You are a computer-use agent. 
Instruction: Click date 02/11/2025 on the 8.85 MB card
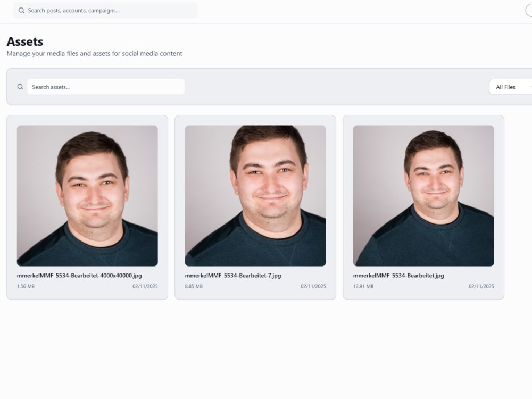click(313, 286)
